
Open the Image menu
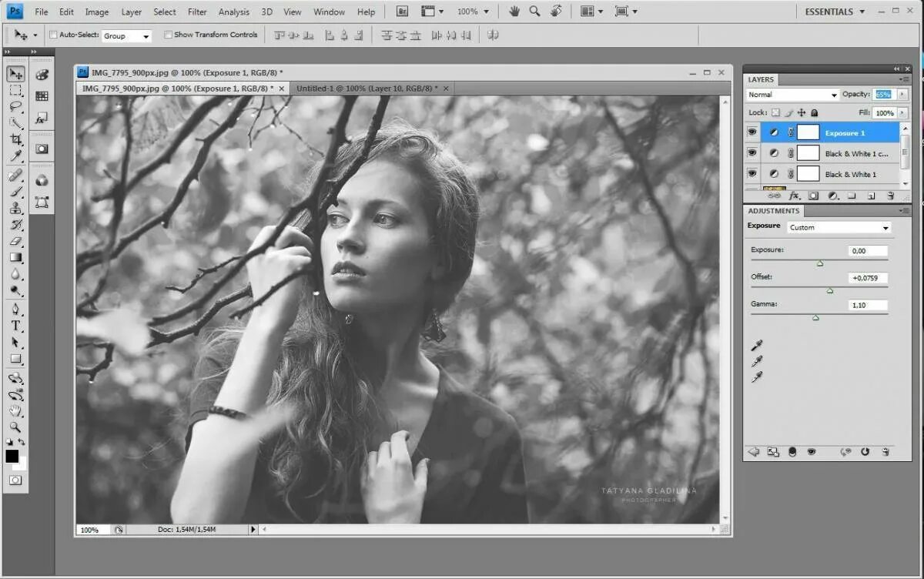click(x=97, y=12)
